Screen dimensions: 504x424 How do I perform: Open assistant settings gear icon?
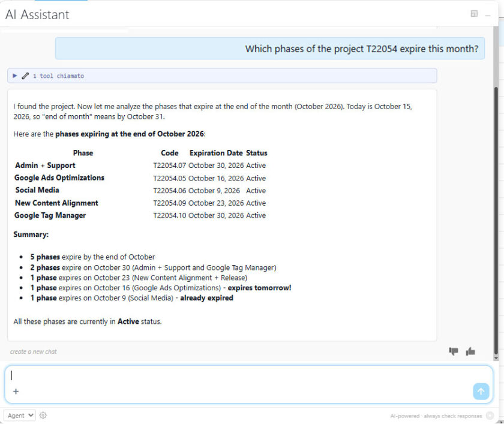[x=43, y=416]
